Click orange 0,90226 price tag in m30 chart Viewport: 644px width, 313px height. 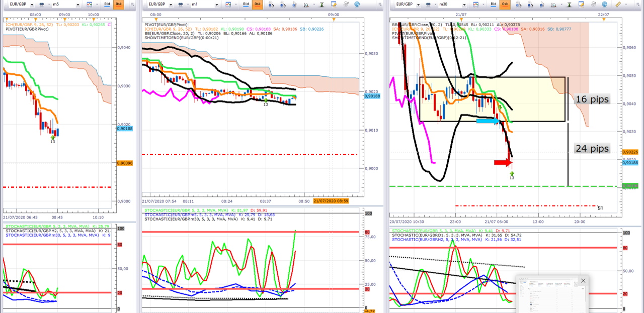tap(630, 152)
